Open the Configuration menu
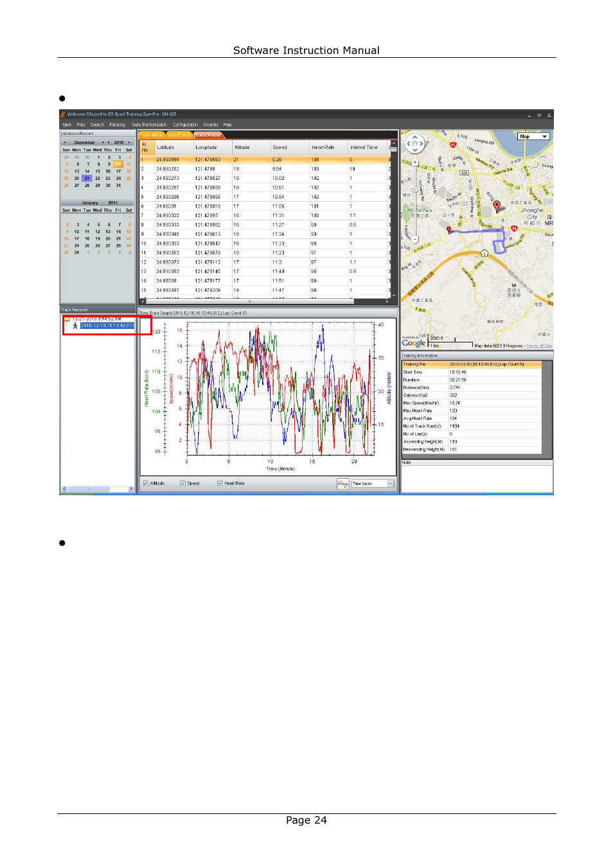The height and width of the screenshot is (868, 613). [185, 125]
